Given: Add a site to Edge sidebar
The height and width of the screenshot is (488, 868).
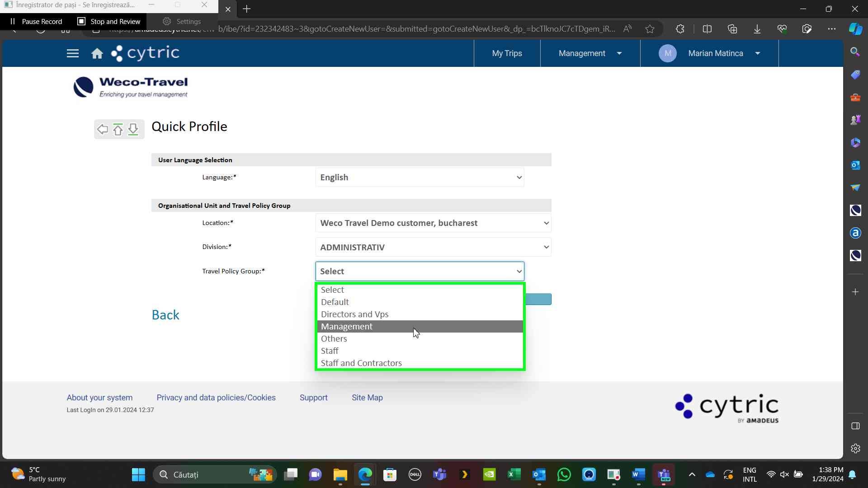Looking at the screenshot, I should point(855,292).
